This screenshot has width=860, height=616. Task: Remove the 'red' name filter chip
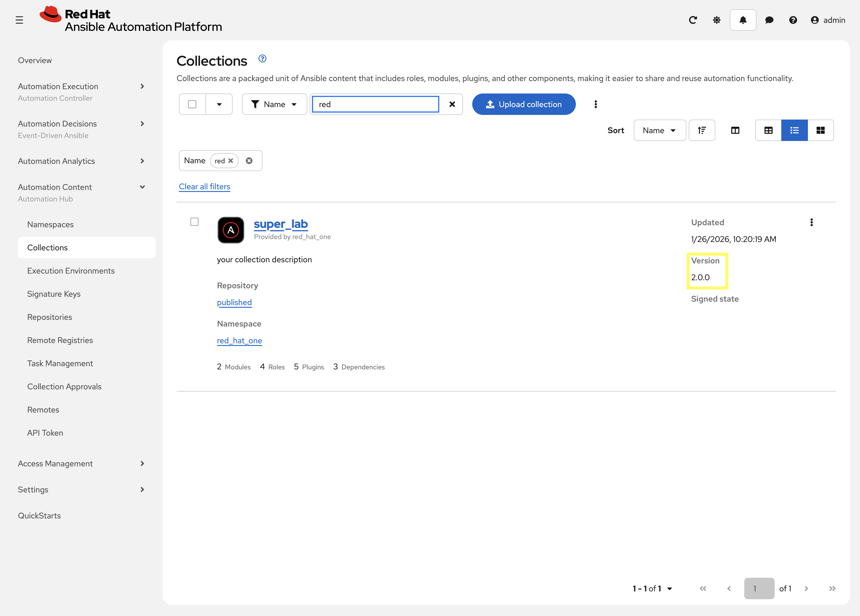(231, 160)
